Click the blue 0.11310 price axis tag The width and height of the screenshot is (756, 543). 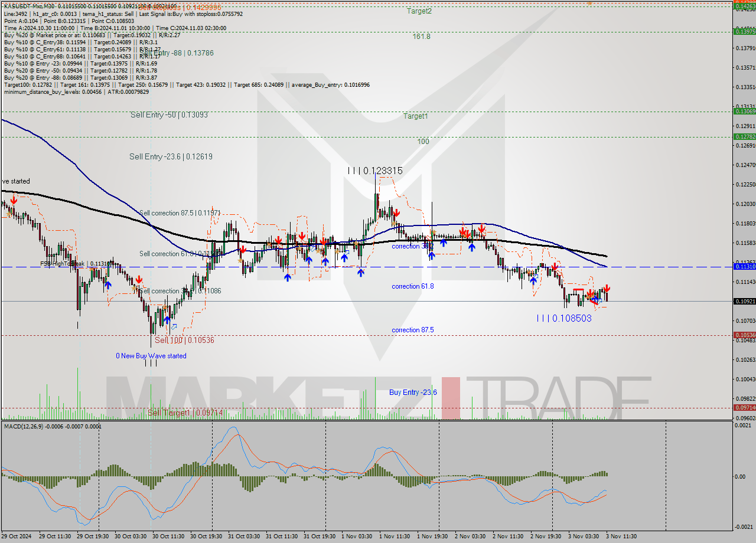tap(744, 267)
